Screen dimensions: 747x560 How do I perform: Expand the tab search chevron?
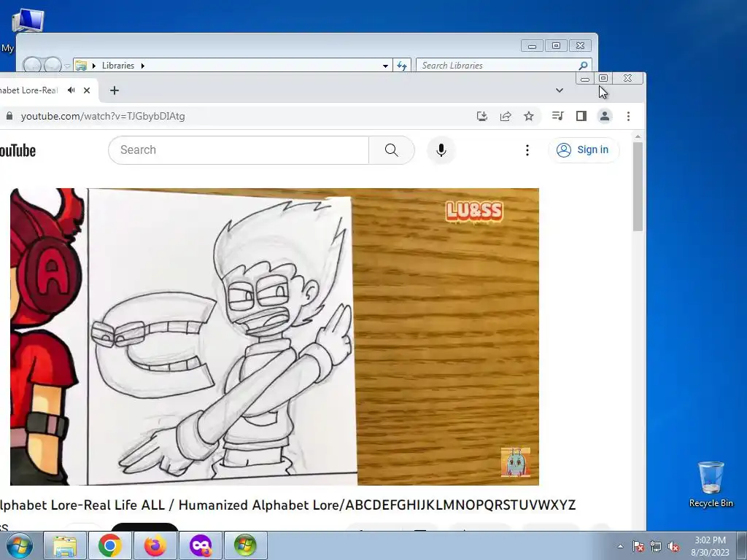tap(560, 90)
